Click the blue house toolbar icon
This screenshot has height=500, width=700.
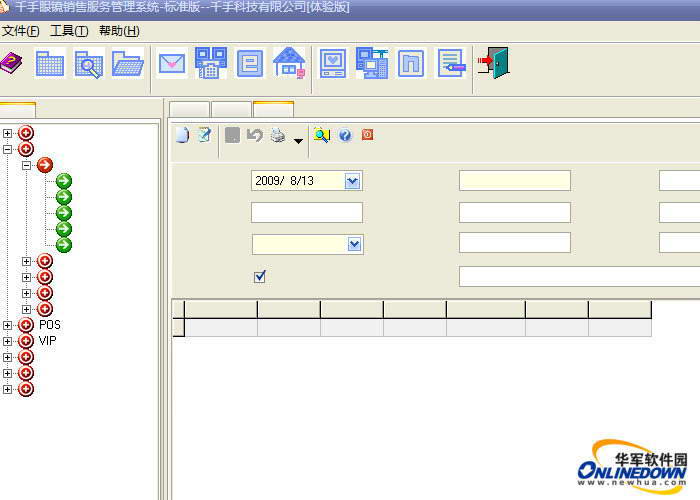[x=289, y=63]
